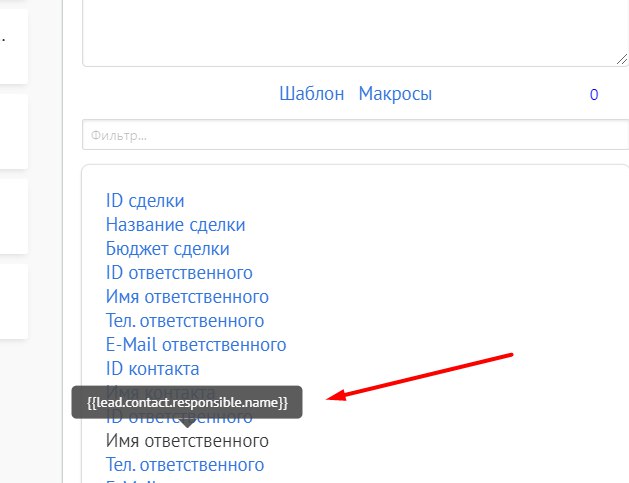
Task: Insert Имя ответственного macro below ID ответственного
Action: pyautogui.click(x=187, y=297)
